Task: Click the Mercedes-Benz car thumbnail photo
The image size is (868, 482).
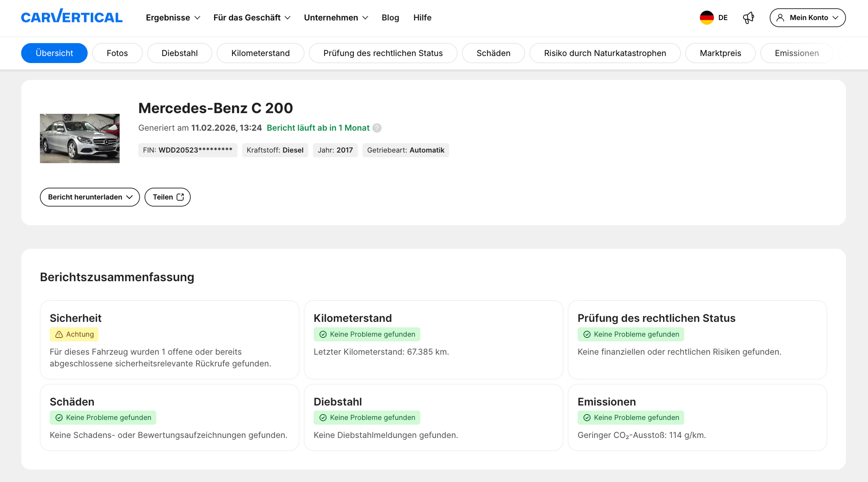Action: pos(80,138)
